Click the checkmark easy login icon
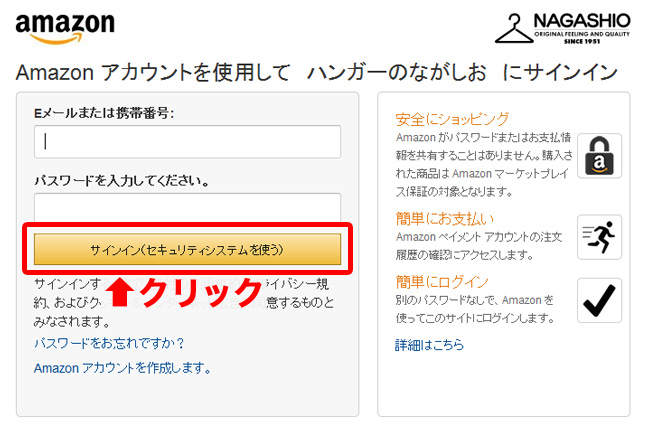This screenshot has height=439, width=650. (599, 301)
